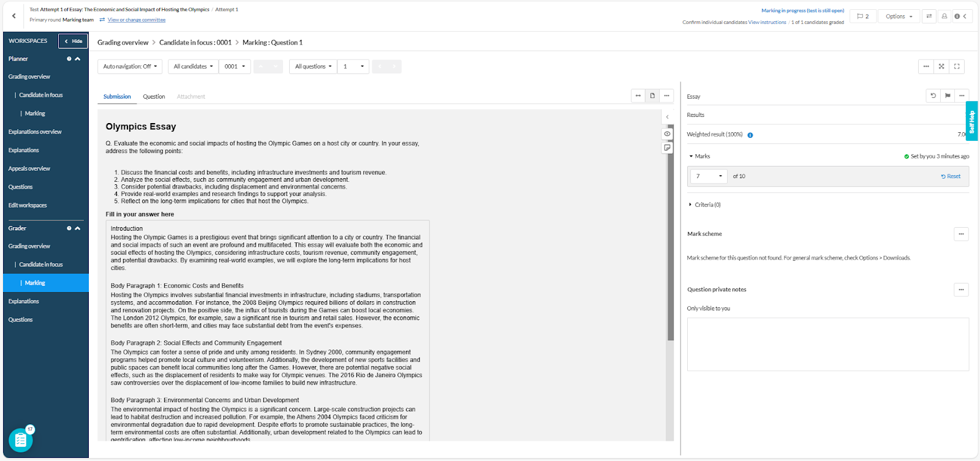Open the All questions dropdown
Image resolution: width=980 pixels, height=461 pixels.
pyautogui.click(x=313, y=66)
